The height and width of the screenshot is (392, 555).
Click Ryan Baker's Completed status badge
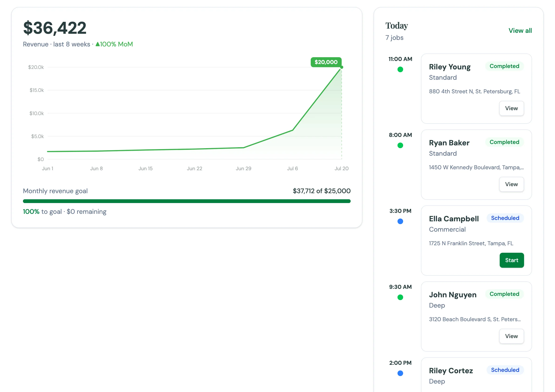pos(504,142)
